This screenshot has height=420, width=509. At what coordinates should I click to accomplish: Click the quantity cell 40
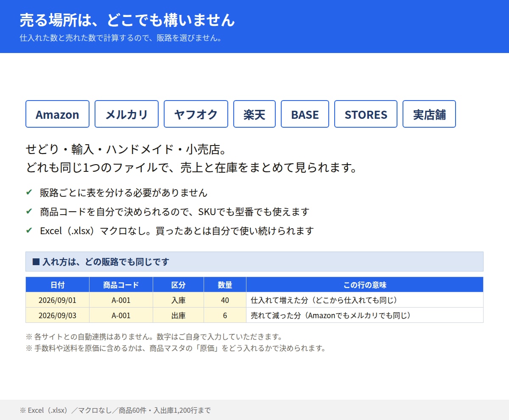pos(225,300)
